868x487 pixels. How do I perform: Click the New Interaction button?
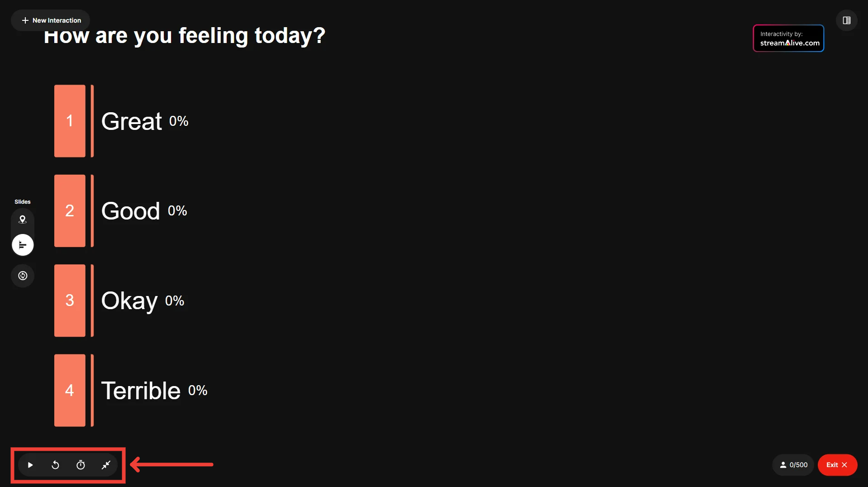51,20
